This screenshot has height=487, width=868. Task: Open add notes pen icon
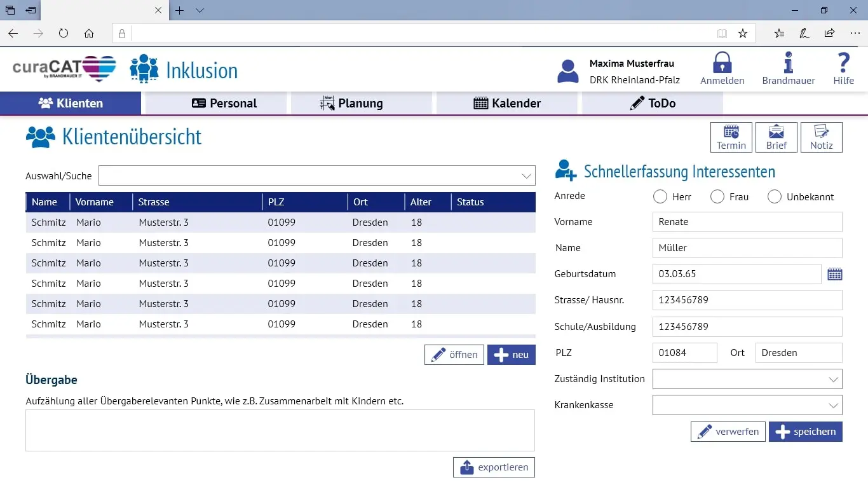pyautogui.click(x=804, y=34)
